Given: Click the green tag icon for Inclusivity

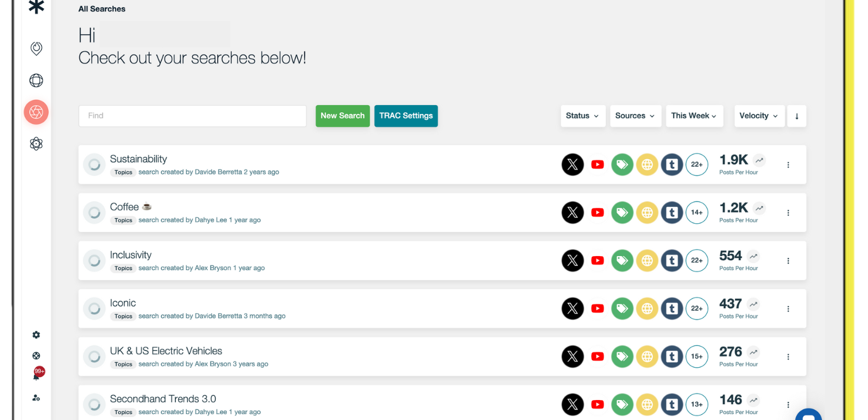Looking at the screenshot, I should click(x=622, y=261).
